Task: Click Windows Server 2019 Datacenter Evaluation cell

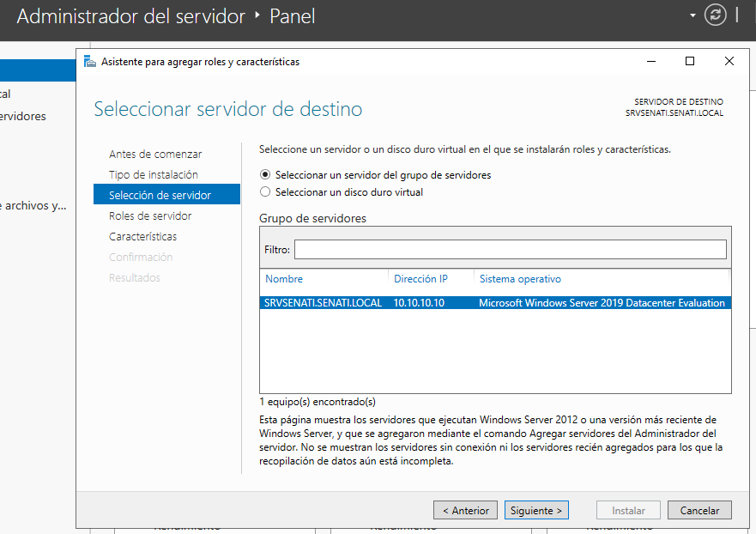Action: coord(602,302)
